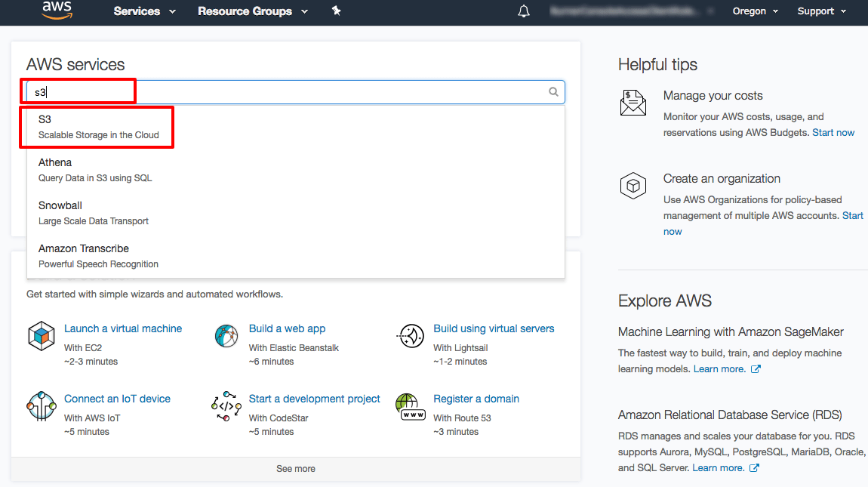This screenshot has height=487, width=868.
Task: Click the Create an organization cube icon
Action: click(633, 186)
